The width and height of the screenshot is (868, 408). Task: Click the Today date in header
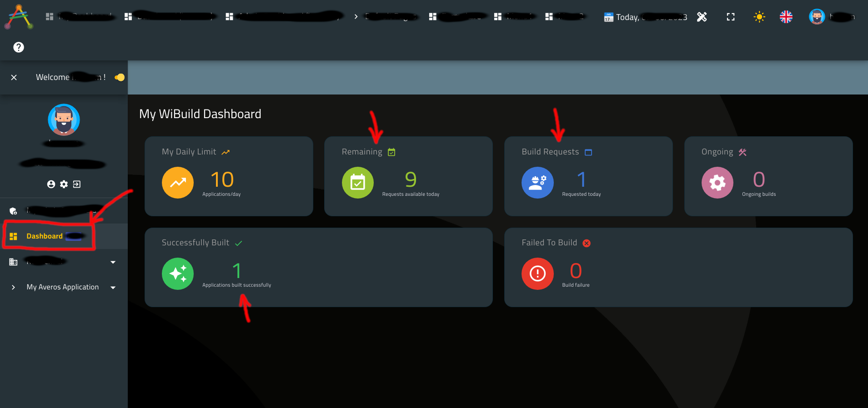tap(646, 17)
